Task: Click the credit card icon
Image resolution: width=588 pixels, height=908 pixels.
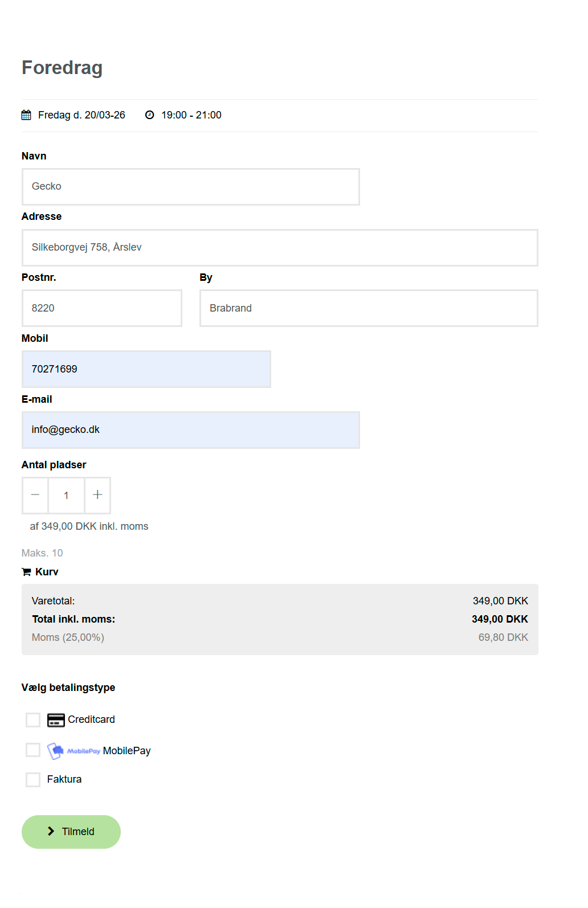Action: [56, 720]
